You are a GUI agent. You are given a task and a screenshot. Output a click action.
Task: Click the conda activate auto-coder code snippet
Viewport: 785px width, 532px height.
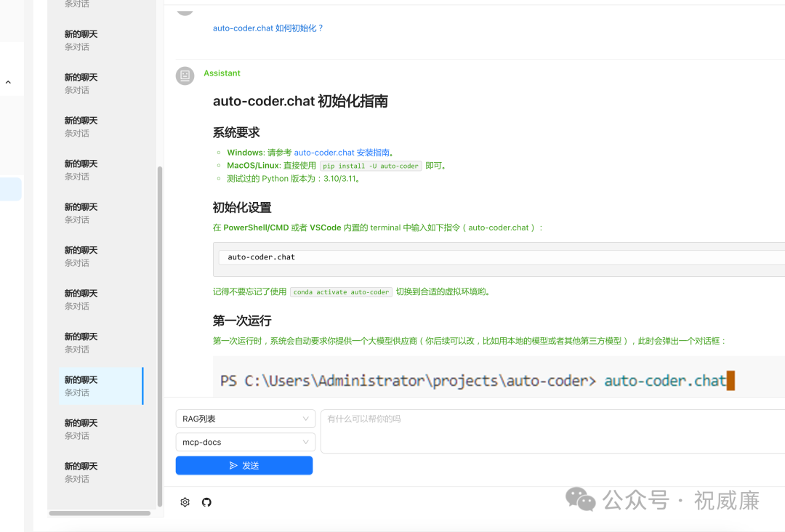pos(341,292)
